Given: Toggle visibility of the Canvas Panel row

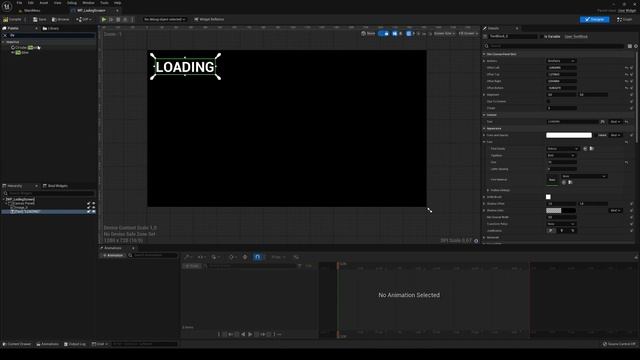Looking at the screenshot, I should pyautogui.click(x=93, y=203).
